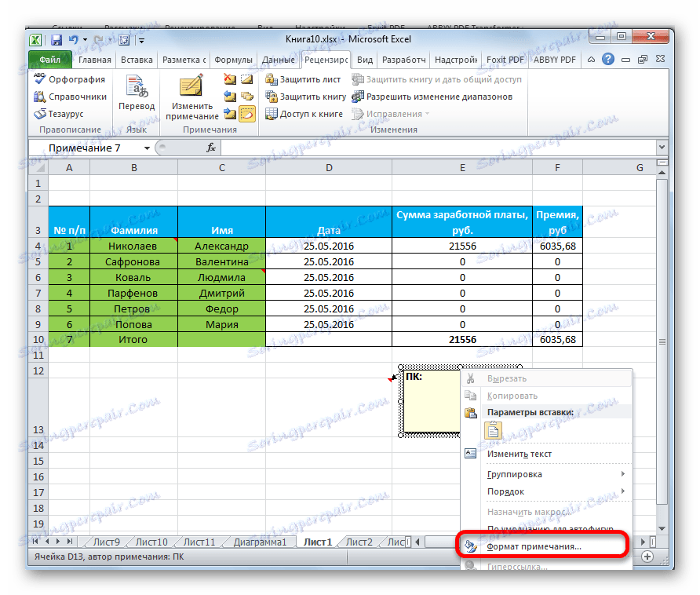700x595 pixels.
Task: Click the fx insert function button
Action: click(x=211, y=148)
